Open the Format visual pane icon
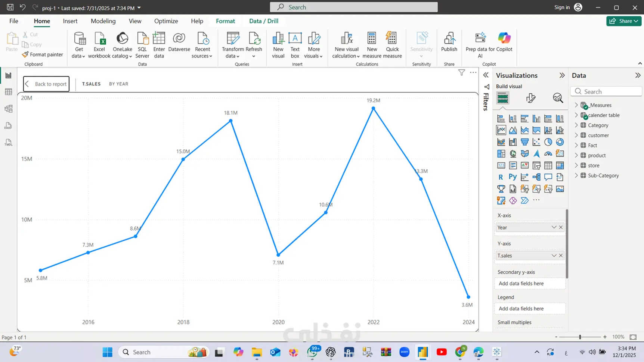This screenshot has height=362, width=644. tap(530, 98)
